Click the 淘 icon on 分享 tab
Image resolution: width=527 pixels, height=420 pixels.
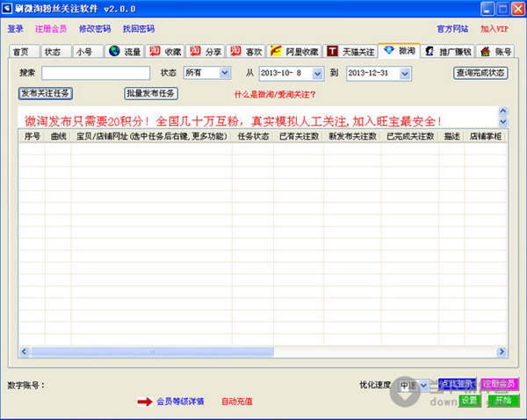(196, 51)
